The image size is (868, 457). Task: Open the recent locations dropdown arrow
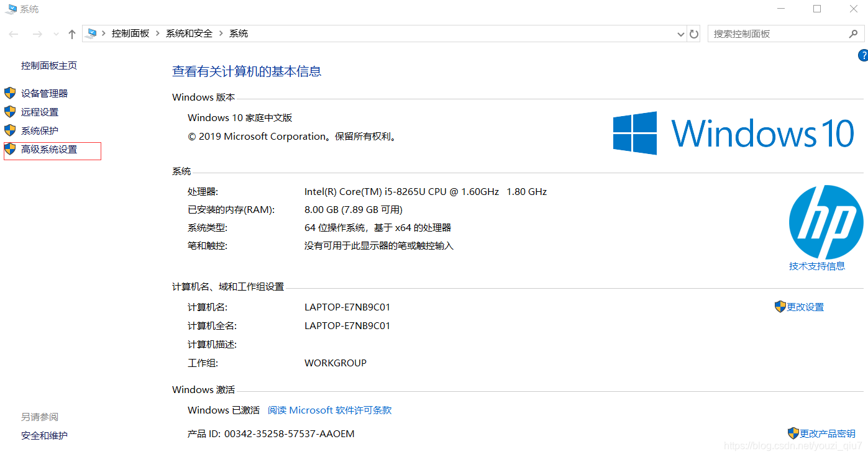pyautogui.click(x=56, y=34)
